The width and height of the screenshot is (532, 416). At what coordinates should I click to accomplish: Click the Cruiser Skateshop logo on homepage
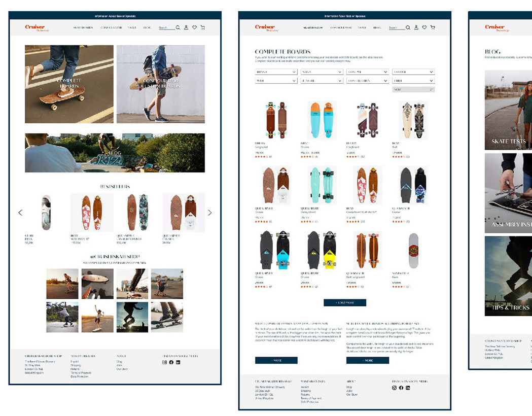tap(37, 28)
